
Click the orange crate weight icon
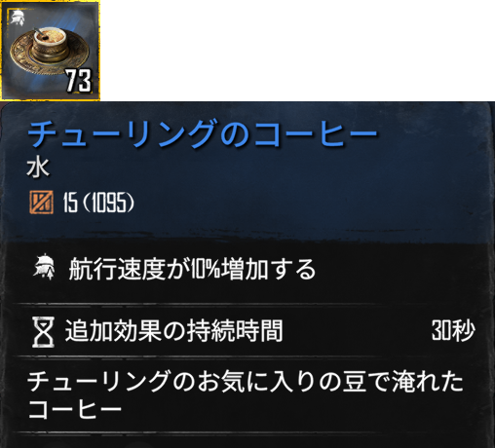pyautogui.click(x=41, y=203)
